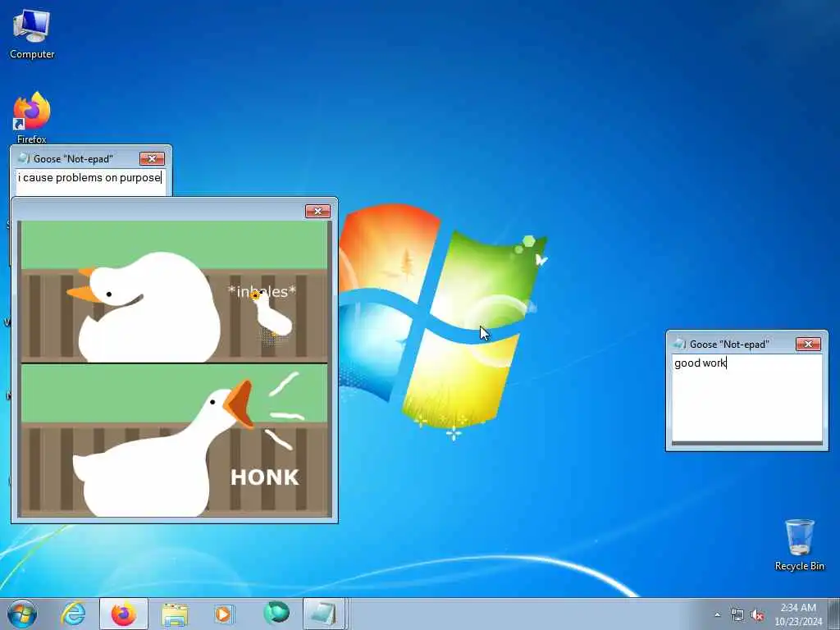Click the Not-epad icon in the "i cause problems" window title
Image resolution: width=840 pixels, height=630 pixels.
tap(24, 158)
